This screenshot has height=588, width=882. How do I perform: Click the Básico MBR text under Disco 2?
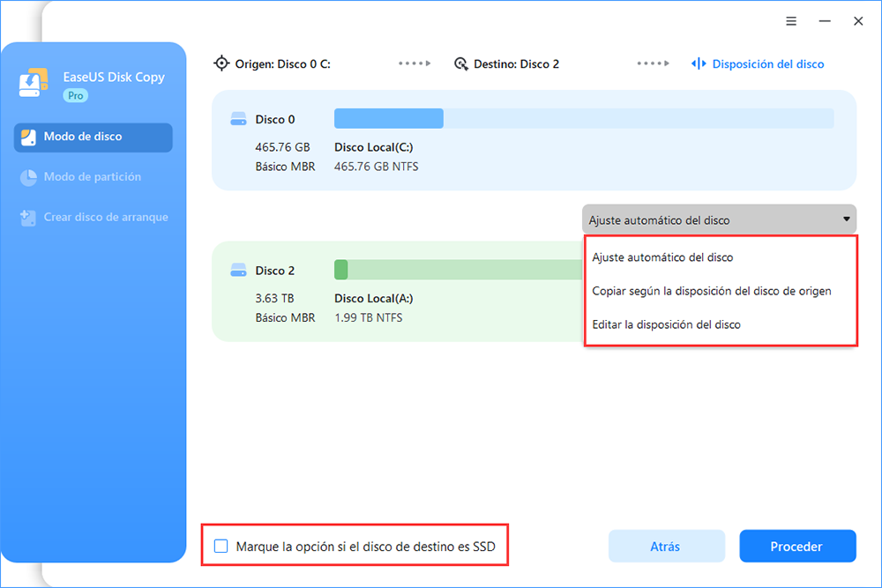[285, 317]
